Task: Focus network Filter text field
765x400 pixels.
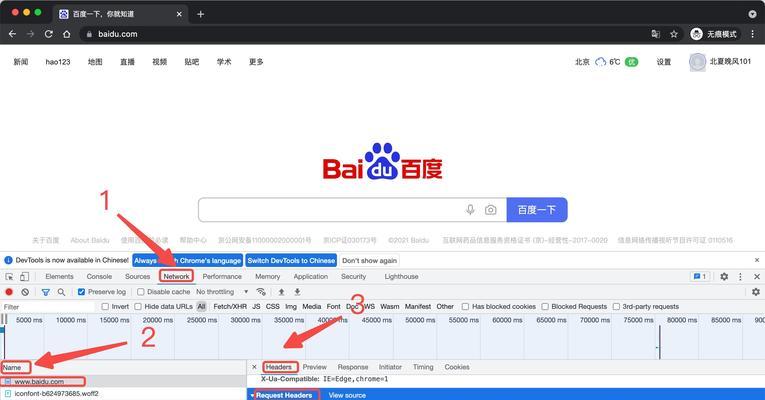Action: click(48, 307)
